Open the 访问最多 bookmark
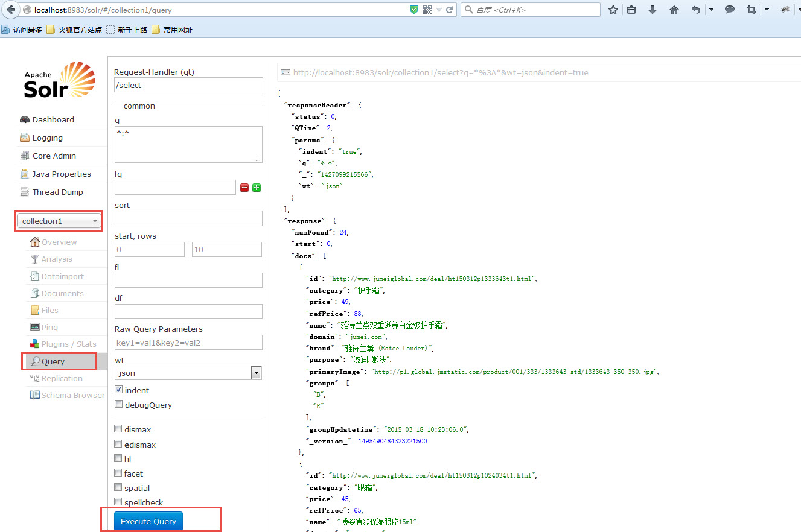The height and width of the screenshot is (532, 801). pos(22,30)
